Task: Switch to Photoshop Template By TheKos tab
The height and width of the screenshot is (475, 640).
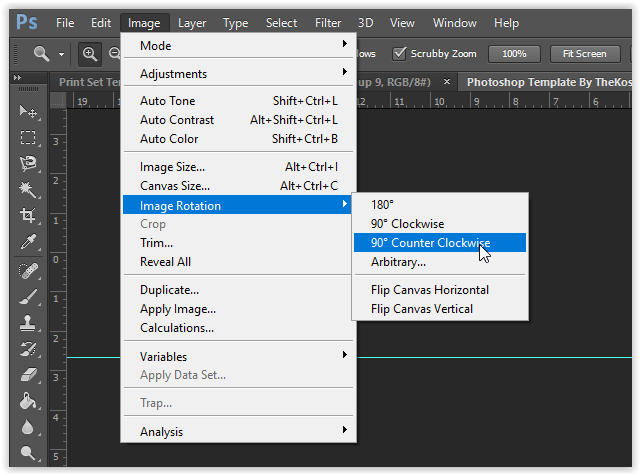Action: click(549, 82)
